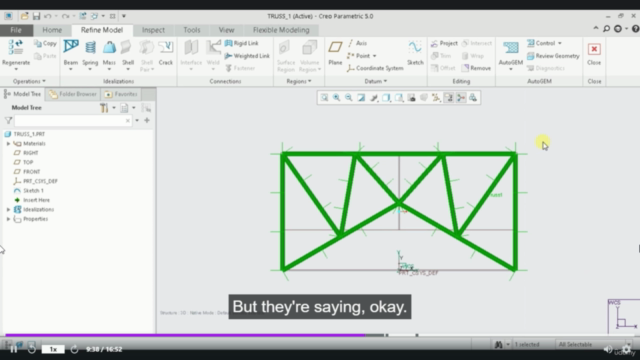640x360 pixels.
Task: Switch to the Tools tab
Action: pyautogui.click(x=191, y=30)
